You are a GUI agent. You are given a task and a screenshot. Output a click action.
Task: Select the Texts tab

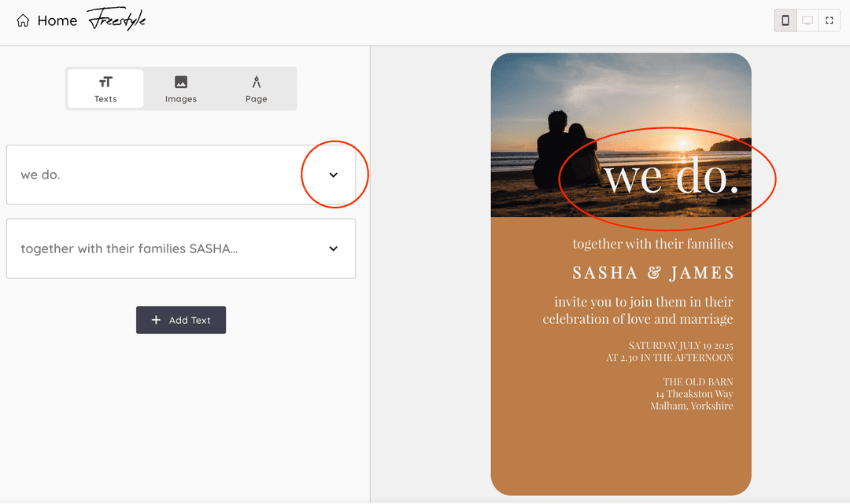tap(105, 89)
